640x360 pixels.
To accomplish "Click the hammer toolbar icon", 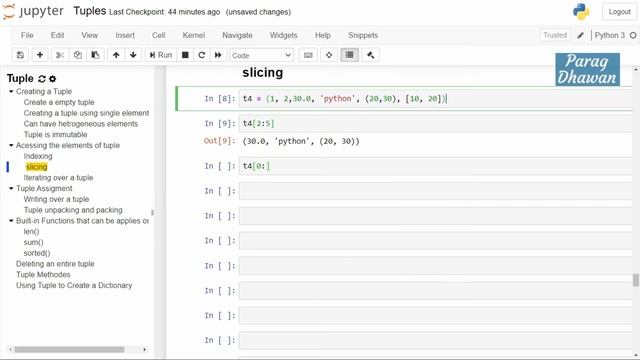I will pyautogui.click(x=371, y=55).
